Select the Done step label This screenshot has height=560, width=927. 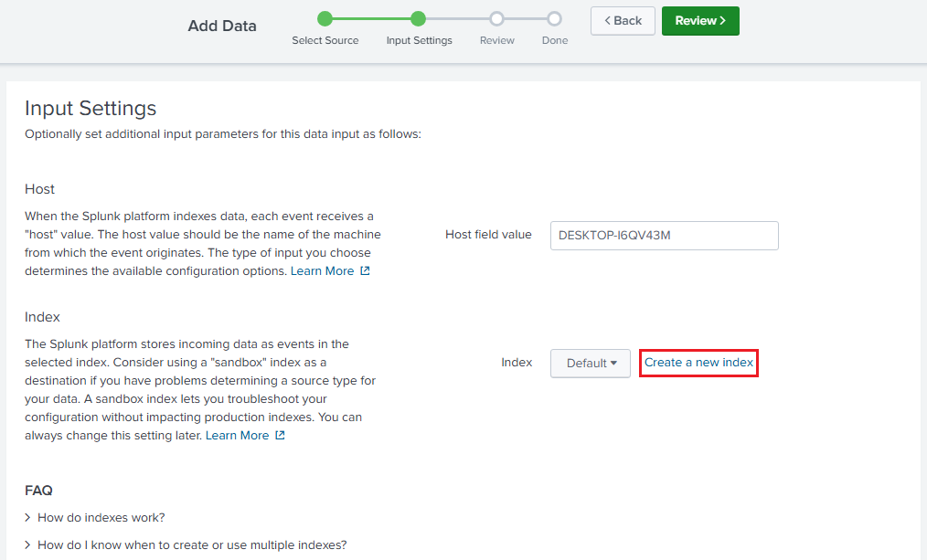(554, 40)
